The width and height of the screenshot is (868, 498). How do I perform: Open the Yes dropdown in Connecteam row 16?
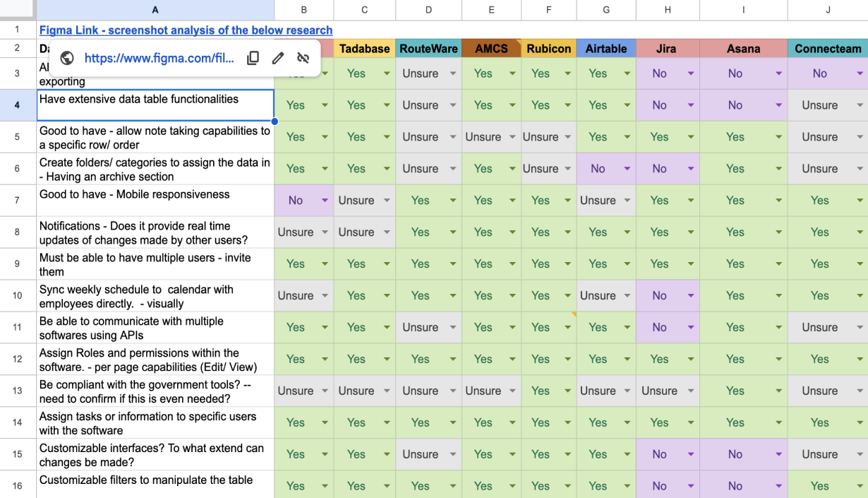(x=860, y=486)
